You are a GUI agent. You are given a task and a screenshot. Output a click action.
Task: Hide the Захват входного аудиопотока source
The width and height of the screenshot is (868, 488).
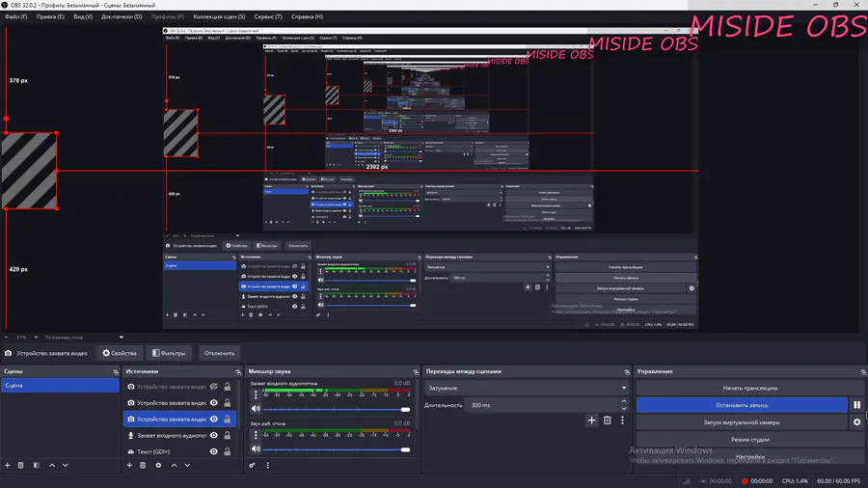point(214,435)
